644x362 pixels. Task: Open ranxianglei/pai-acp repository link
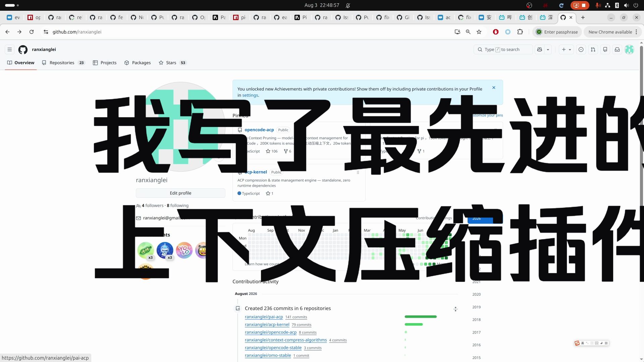pos(264,317)
